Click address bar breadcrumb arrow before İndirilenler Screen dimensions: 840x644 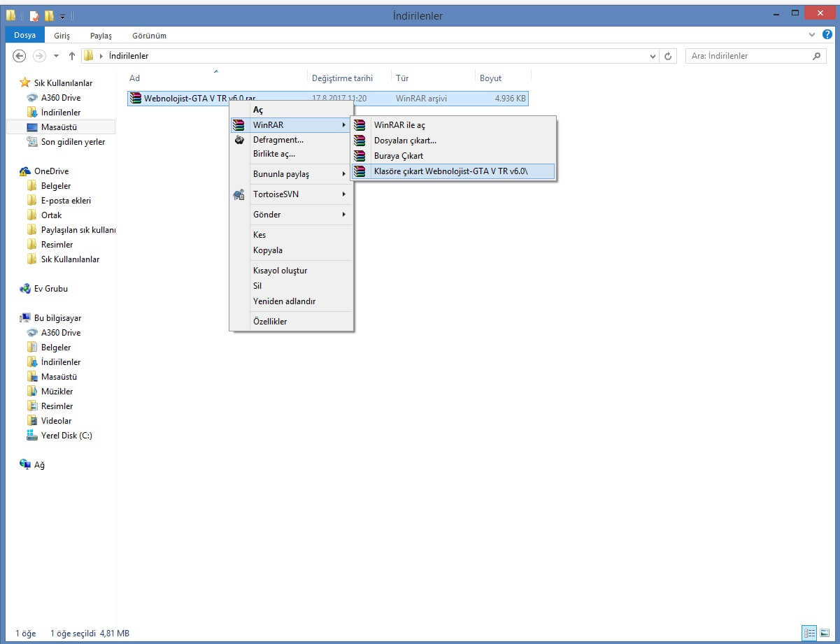(x=102, y=56)
